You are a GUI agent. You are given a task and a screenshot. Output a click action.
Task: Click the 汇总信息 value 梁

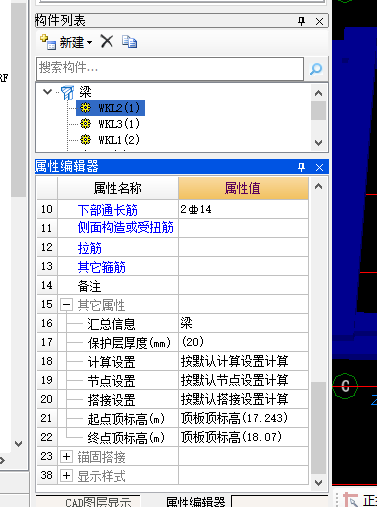click(243, 323)
